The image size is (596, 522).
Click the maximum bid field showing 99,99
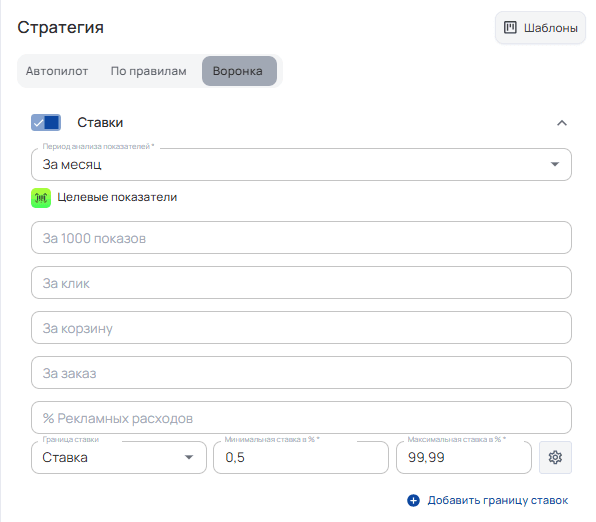coord(464,457)
